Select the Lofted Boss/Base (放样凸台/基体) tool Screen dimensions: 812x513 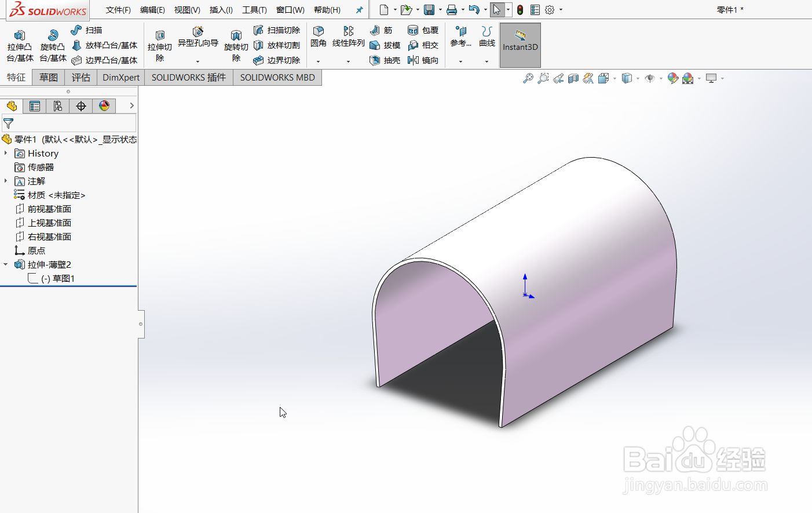[104, 45]
